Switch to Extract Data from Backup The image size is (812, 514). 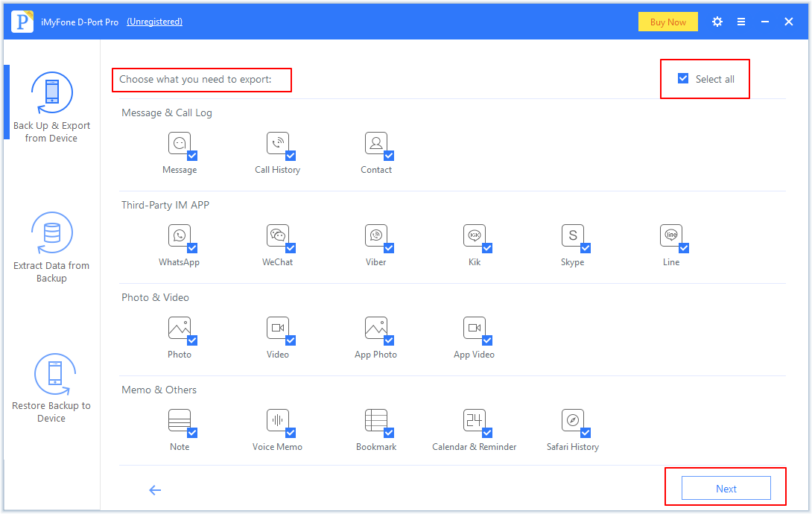coord(51,247)
